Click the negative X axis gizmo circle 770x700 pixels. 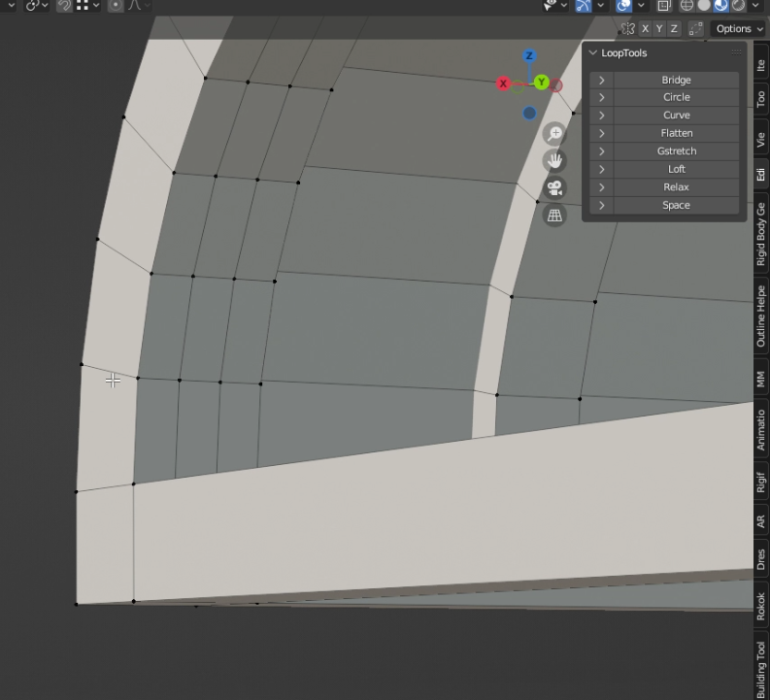(555, 85)
